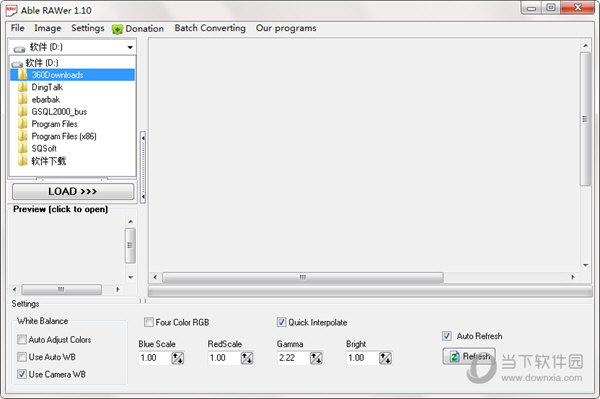Click the Able RAWer title bar icon
The image size is (600, 399).
[11, 10]
